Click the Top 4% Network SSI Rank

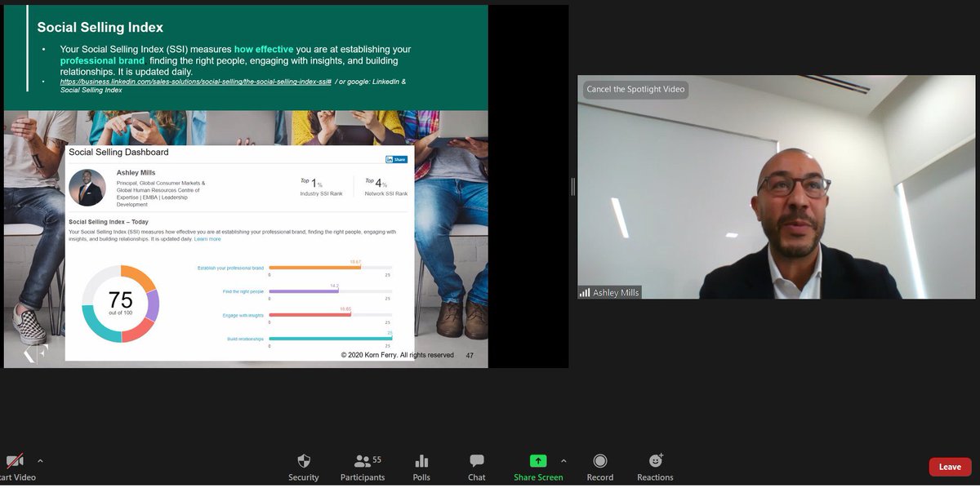click(386, 187)
